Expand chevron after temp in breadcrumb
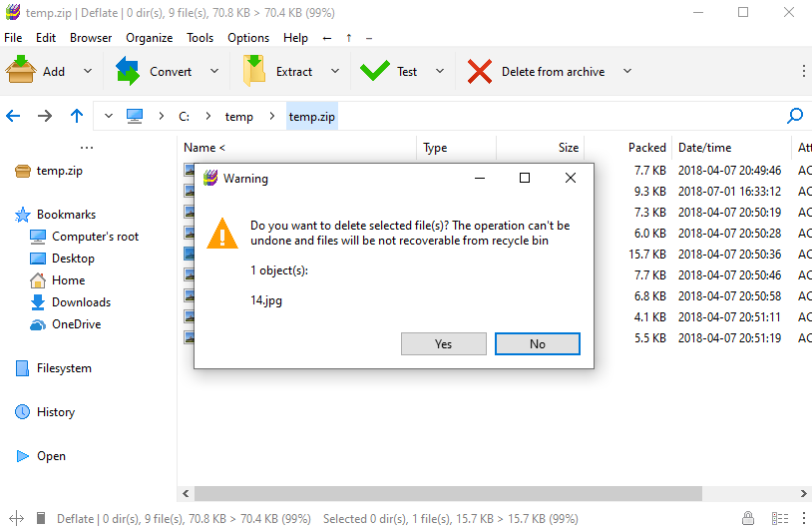 (x=272, y=116)
